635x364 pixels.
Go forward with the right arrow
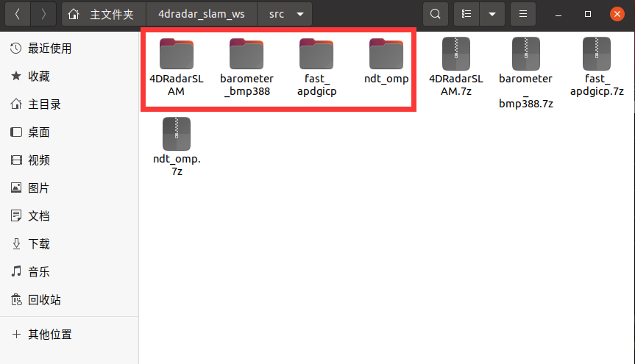pos(43,14)
